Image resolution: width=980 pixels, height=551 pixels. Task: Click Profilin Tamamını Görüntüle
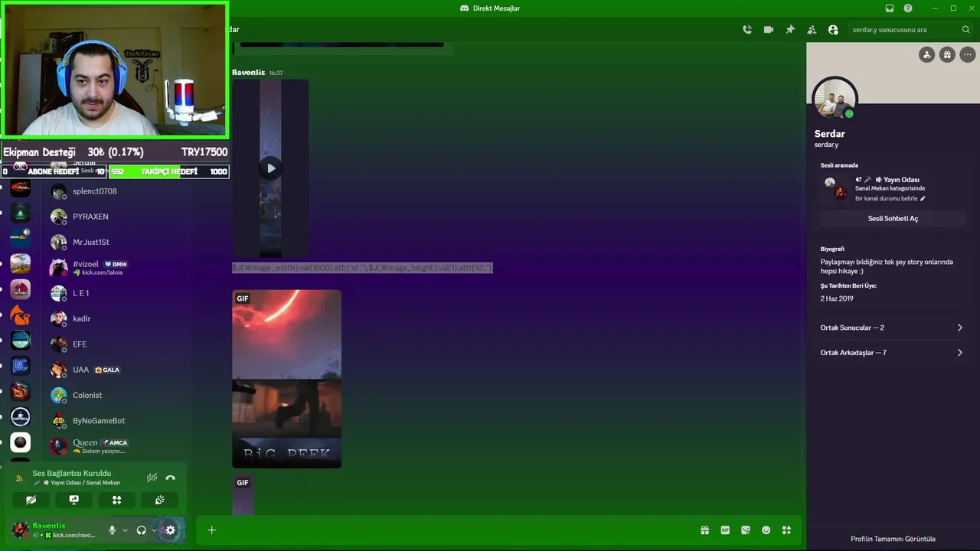click(x=893, y=539)
